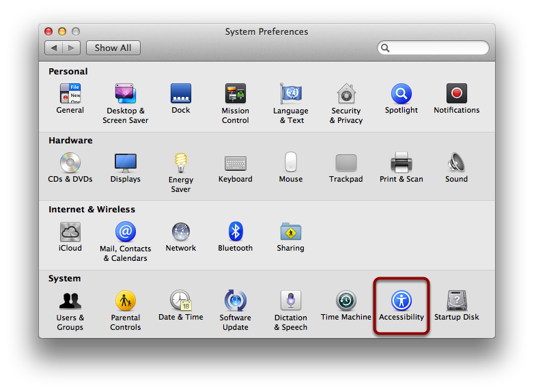Open the Accessibility preferences icon
The image size is (534, 392).
coord(402,300)
